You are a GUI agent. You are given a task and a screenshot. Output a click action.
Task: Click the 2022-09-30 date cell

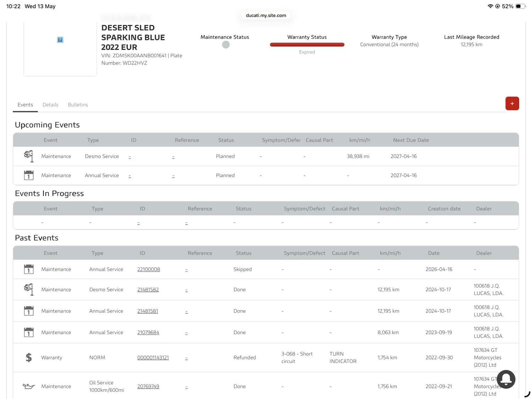439,357
